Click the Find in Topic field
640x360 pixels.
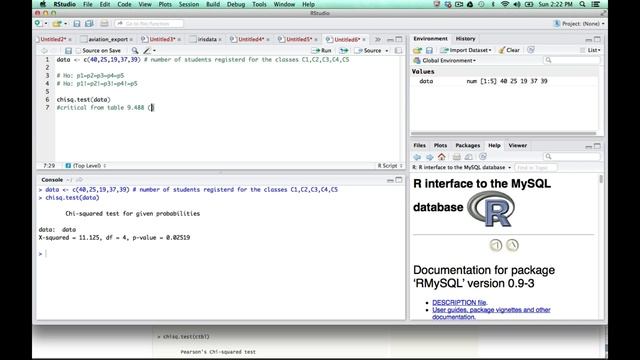point(536,168)
